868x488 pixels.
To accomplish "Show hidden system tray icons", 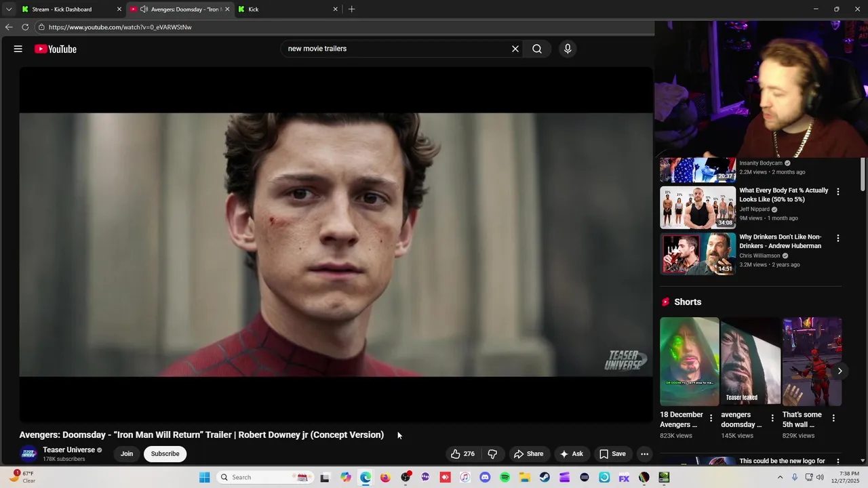I will (x=780, y=477).
